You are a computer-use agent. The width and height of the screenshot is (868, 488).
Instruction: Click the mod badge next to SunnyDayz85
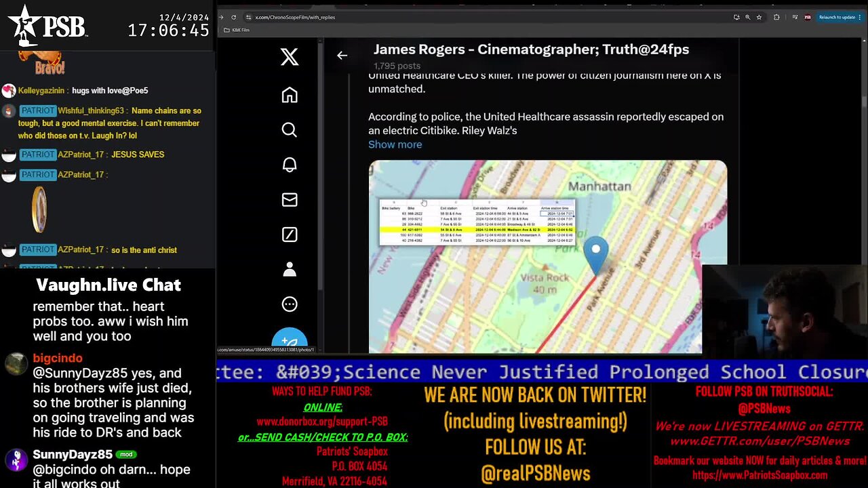126,455
